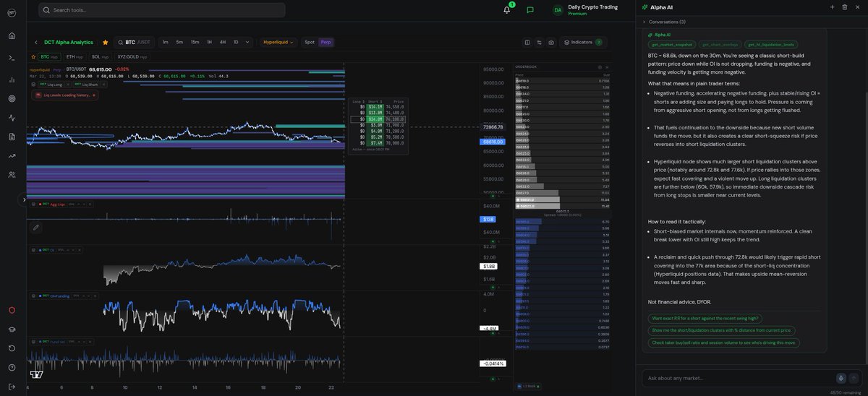Toggle visibility of Fund Vel indicator
Screen dimensions: 868x396
point(34,341)
